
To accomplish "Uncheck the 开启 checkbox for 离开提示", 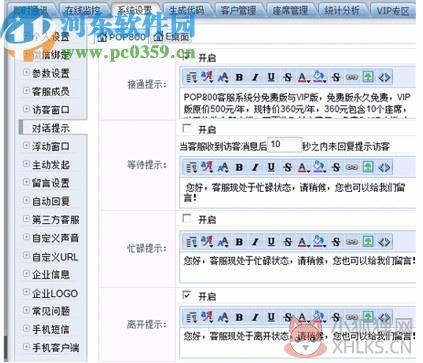I will click(x=187, y=295).
